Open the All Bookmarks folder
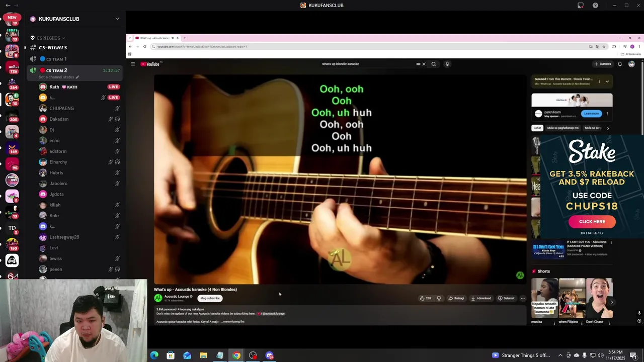 tap(631, 54)
